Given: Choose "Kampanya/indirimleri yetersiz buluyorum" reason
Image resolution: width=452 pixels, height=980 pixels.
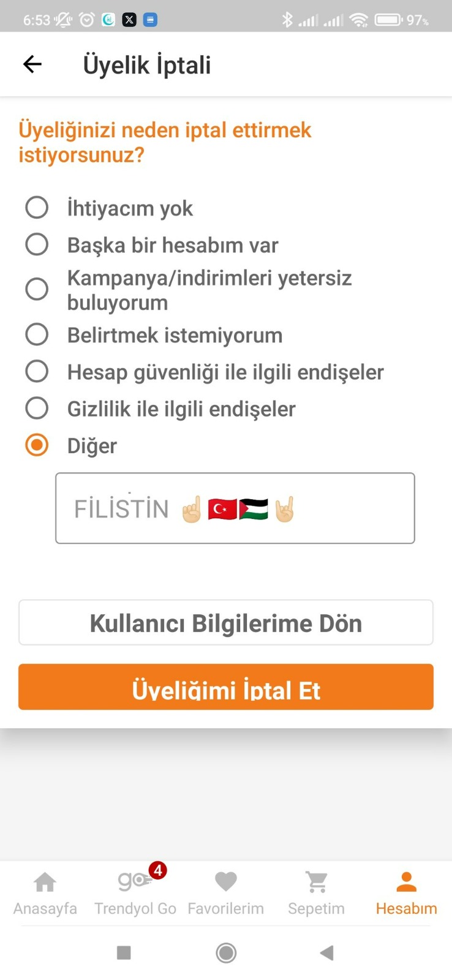Looking at the screenshot, I should coord(37,288).
